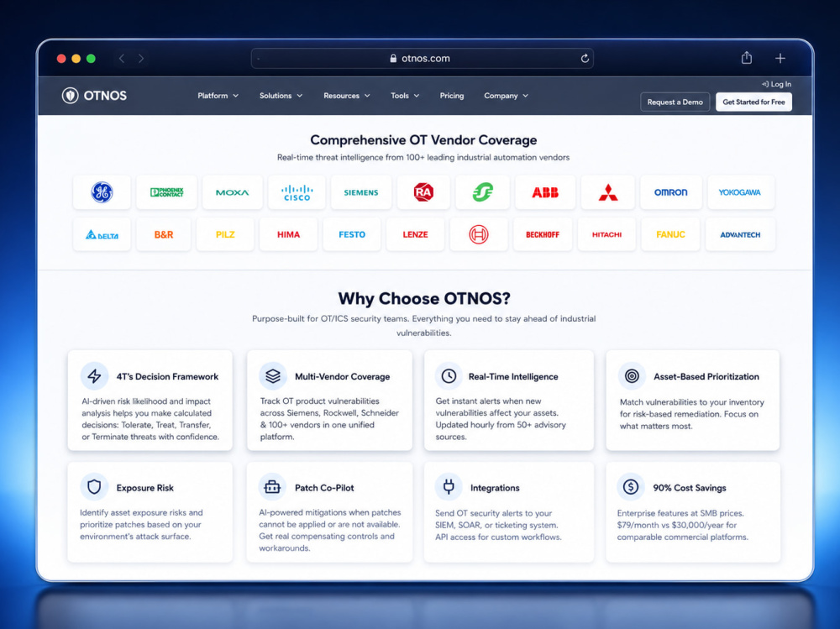The image size is (840, 629).
Task: Click the Omron vendor logo
Action: click(670, 192)
